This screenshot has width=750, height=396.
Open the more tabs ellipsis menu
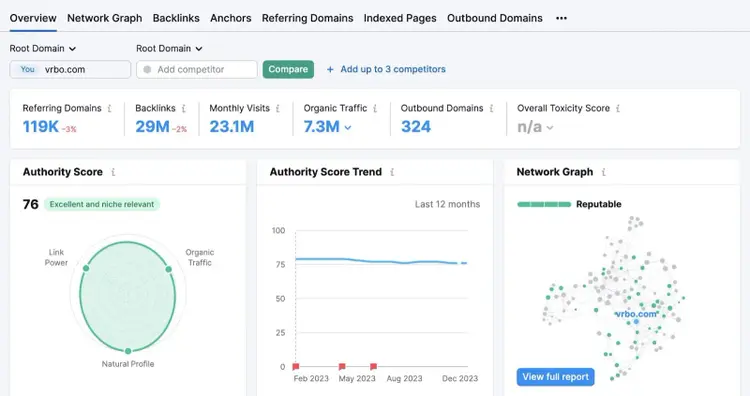point(561,18)
